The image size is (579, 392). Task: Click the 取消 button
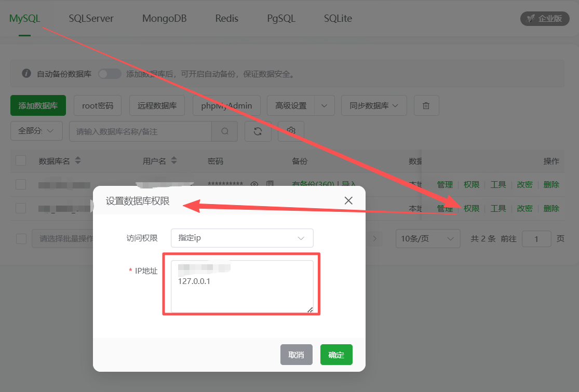296,355
